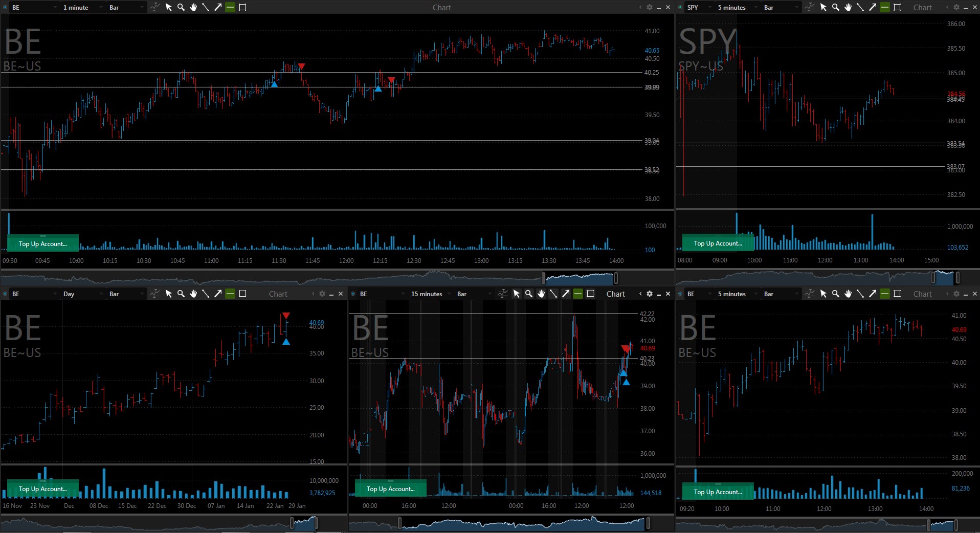Click Top Up Account in BE Day chart
Viewport: 980px width, 533px height.
point(43,488)
